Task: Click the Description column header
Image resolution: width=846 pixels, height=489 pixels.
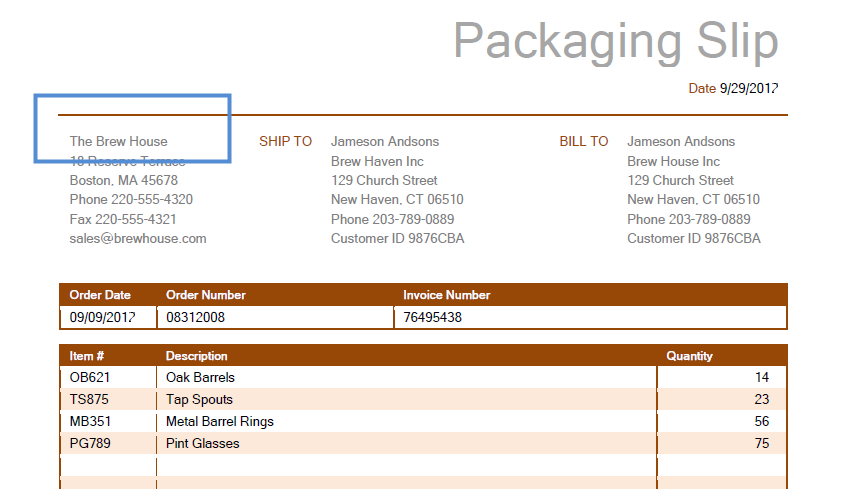Action: [x=197, y=356]
